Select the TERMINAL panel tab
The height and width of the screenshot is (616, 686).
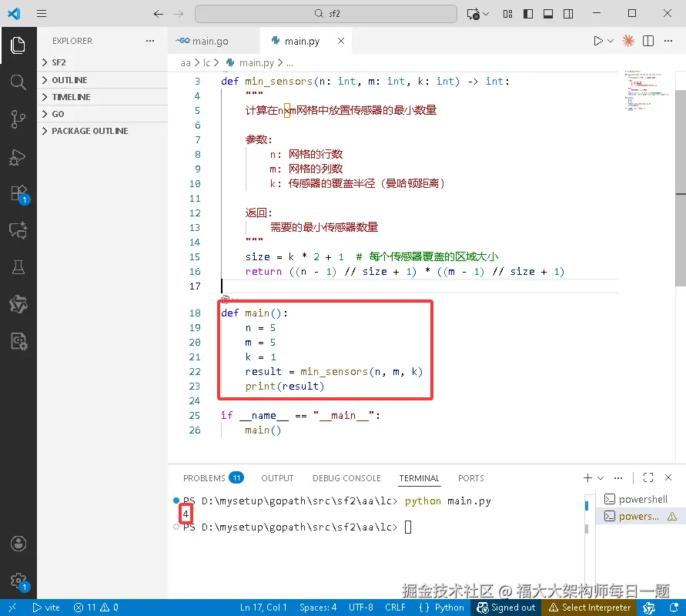coord(419,477)
